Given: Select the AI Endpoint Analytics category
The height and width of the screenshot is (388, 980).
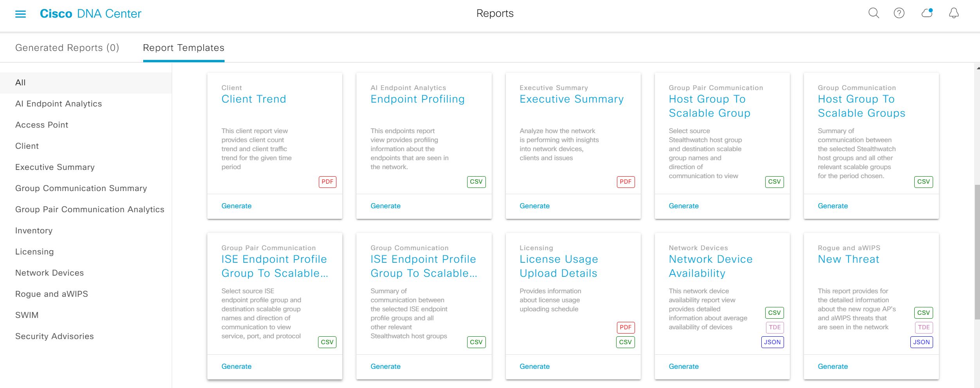Looking at the screenshot, I should [59, 103].
